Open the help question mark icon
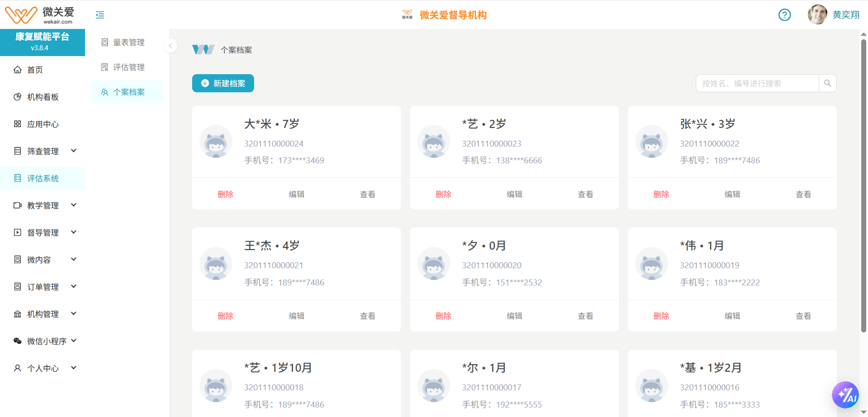 [784, 15]
